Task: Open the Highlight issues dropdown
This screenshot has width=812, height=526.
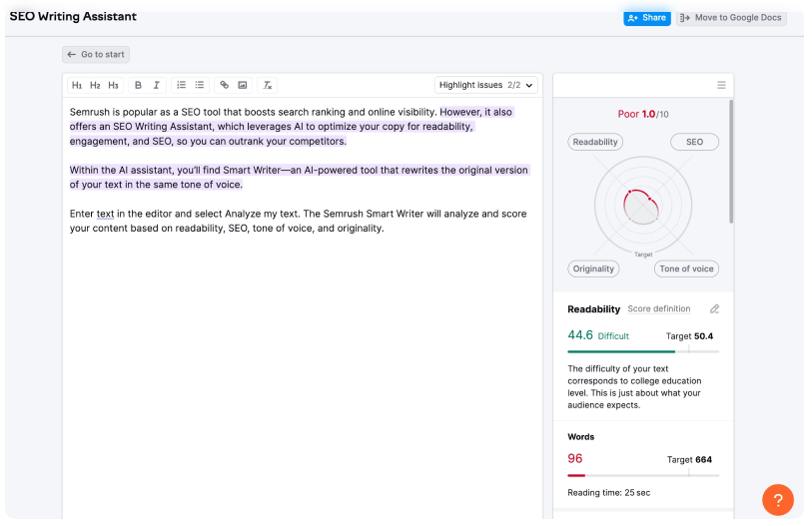Action: (486, 86)
